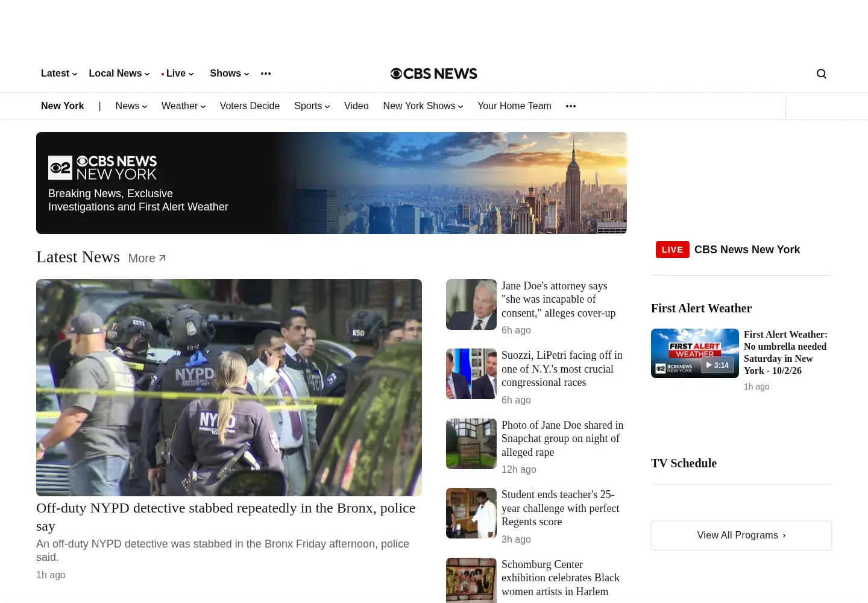Click the TV Schedule section heading
The height and width of the screenshot is (603, 868).
pyautogui.click(x=684, y=463)
